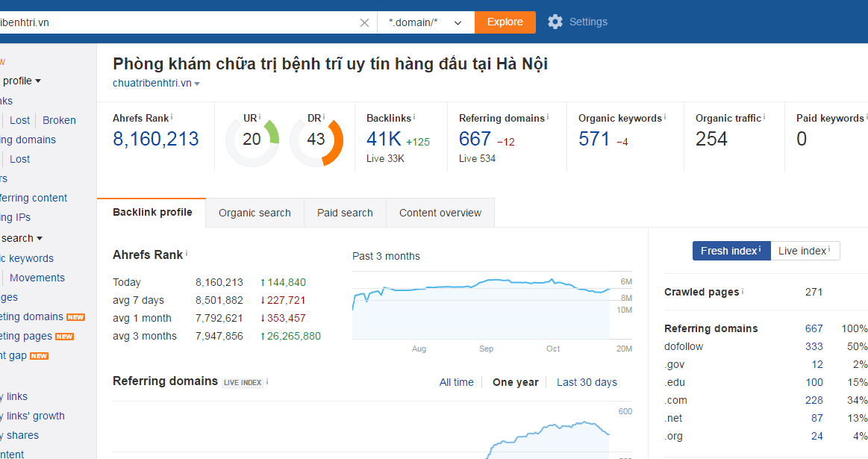Switch to the Paid search tab
Image resolution: width=868 pixels, height=459 pixels.
(x=345, y=213)
